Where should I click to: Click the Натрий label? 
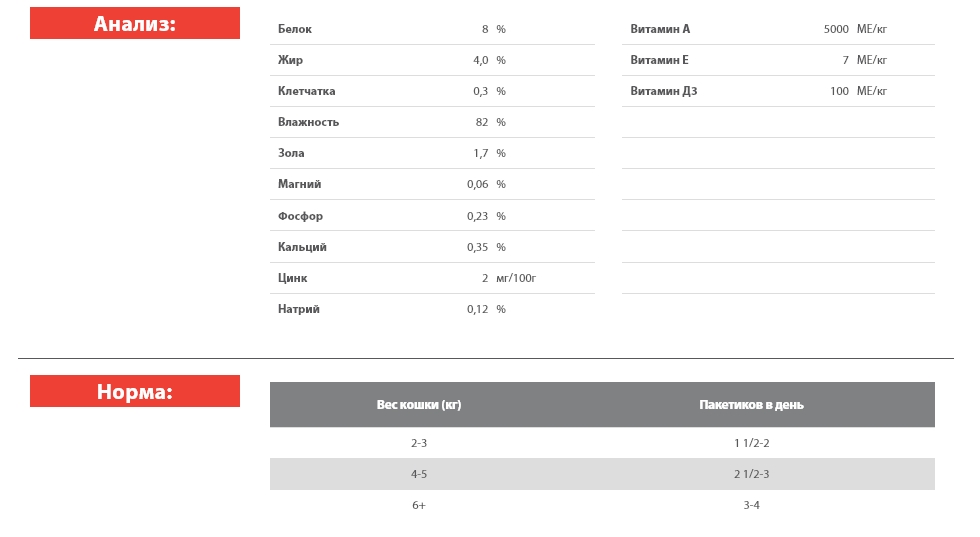coord(299,310)
